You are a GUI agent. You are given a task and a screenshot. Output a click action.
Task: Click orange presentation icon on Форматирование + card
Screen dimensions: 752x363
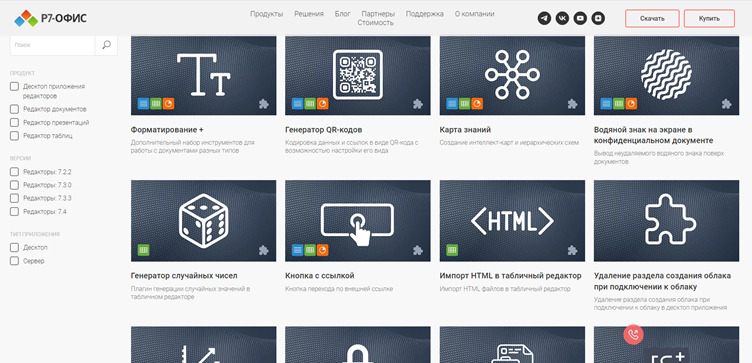tap(168, 104)
